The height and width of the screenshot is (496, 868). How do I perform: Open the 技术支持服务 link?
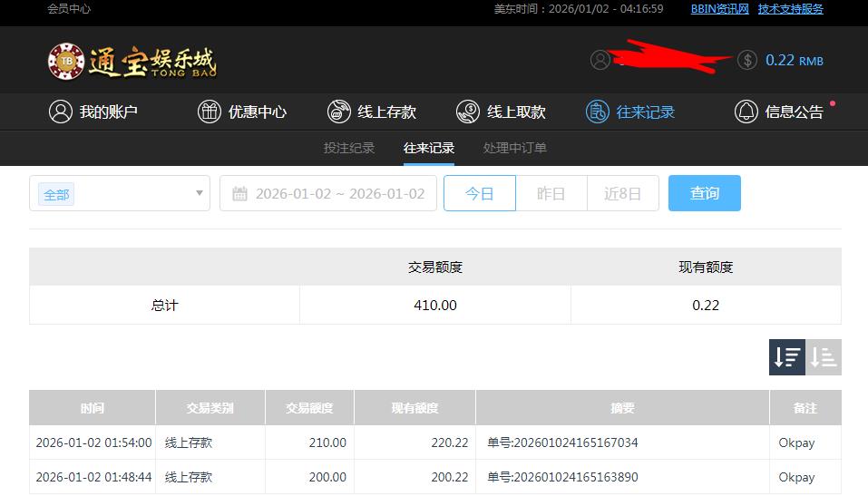click(791, 9)
